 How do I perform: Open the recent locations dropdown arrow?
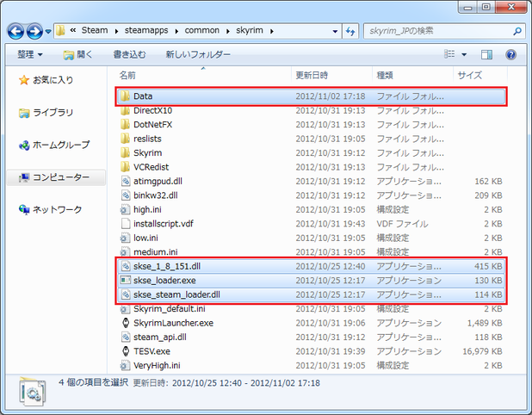pos(48,32)
